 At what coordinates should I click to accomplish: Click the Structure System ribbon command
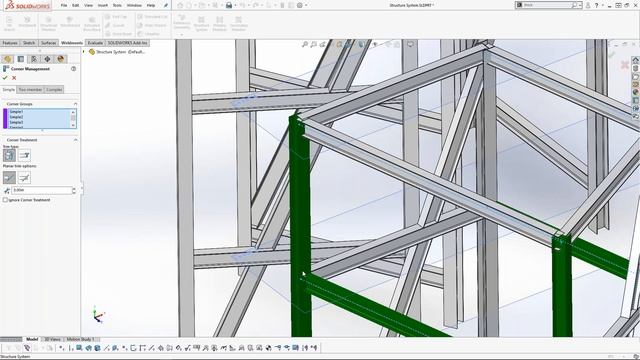coord(201,24)
